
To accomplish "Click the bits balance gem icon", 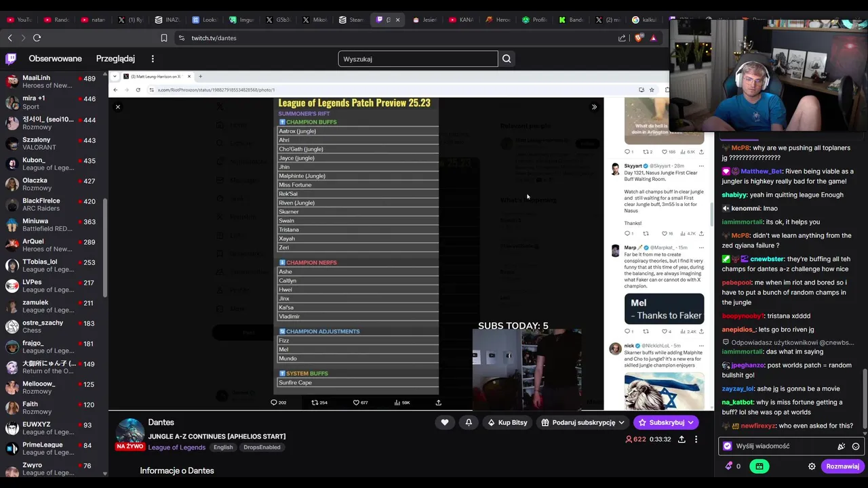I will [729, 466].
